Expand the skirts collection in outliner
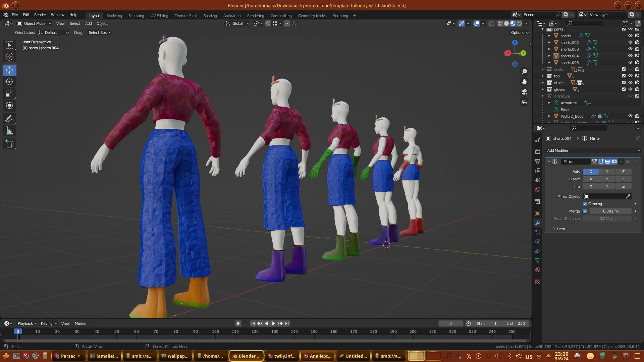 tap(542, 69)
